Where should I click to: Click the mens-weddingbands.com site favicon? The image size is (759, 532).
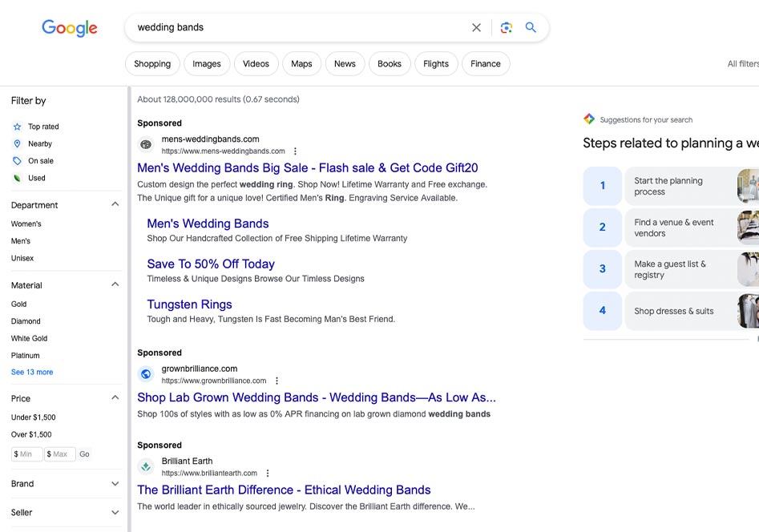tap(146, 144)
